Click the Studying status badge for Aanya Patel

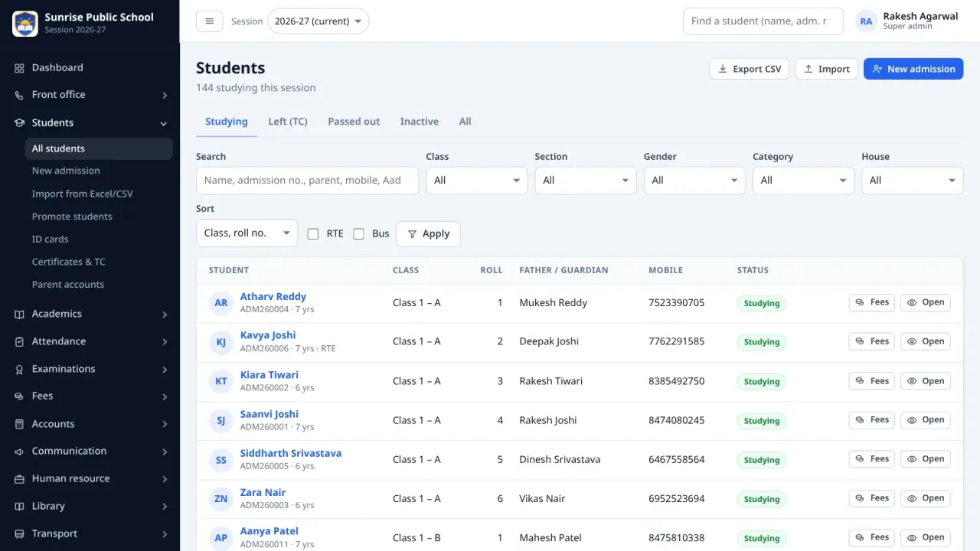762,538
